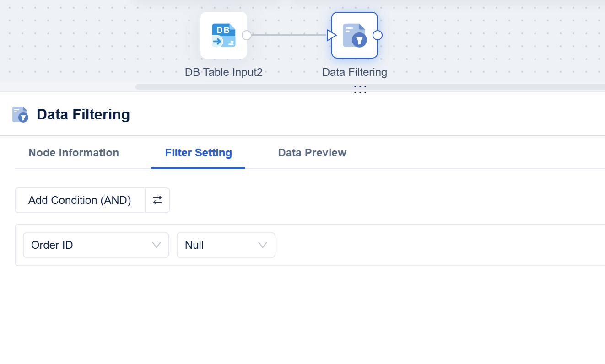This screenshot has width=605, height=364.
Task: Click the Data Filtering icon in the panel header
Action: [20, 114]
